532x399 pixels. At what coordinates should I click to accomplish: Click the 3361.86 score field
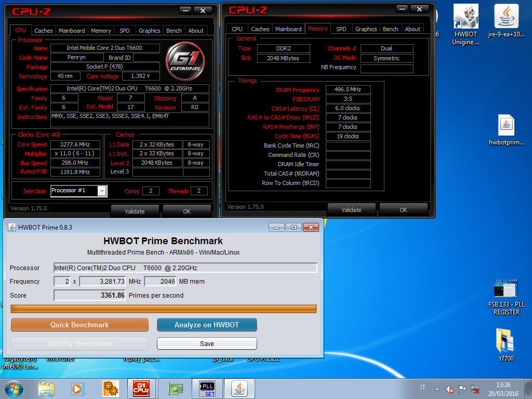pyautogui.click(x=90, y=295)
